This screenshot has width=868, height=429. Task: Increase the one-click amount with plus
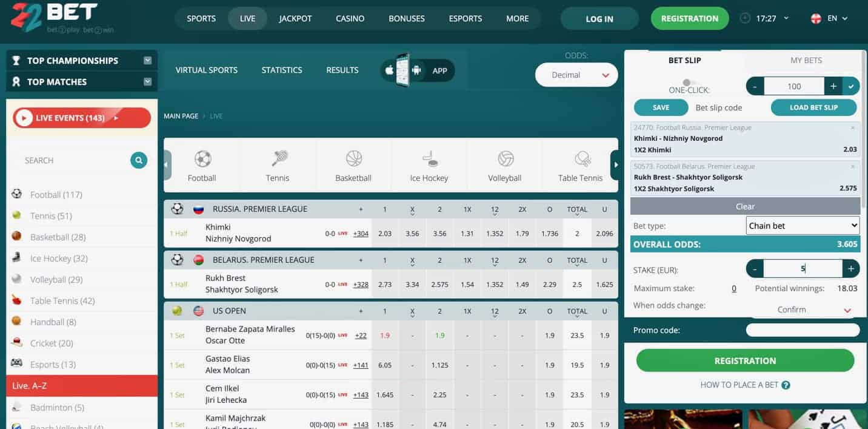tap(833, 87)
